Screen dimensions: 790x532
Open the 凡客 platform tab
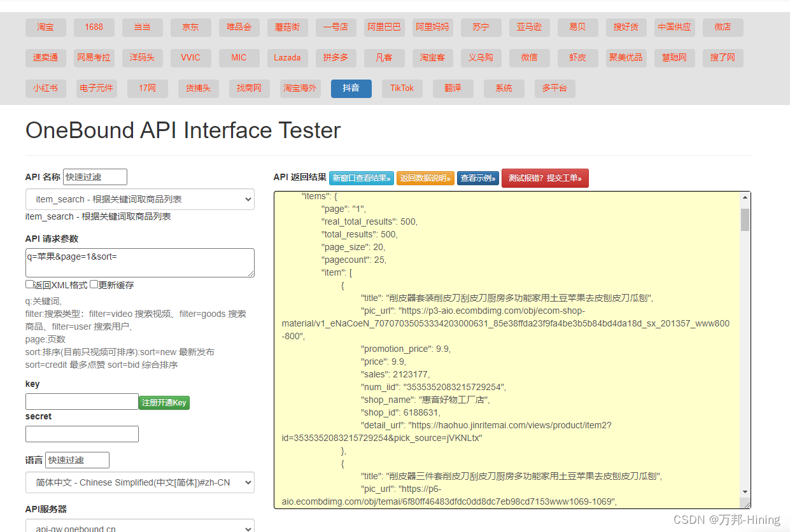(384, 58)
